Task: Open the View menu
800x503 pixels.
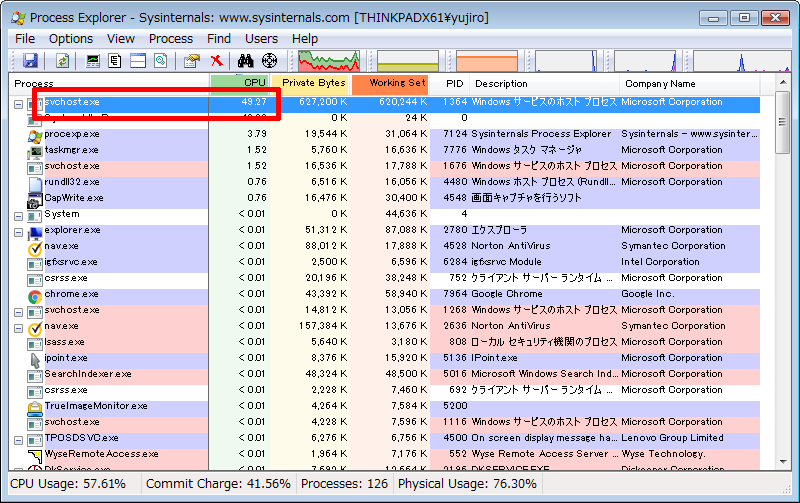Action: [120, 39]
